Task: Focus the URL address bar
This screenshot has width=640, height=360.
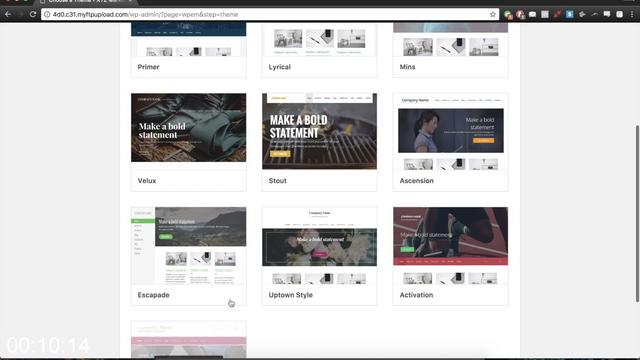Action: (x=269, y=14)
